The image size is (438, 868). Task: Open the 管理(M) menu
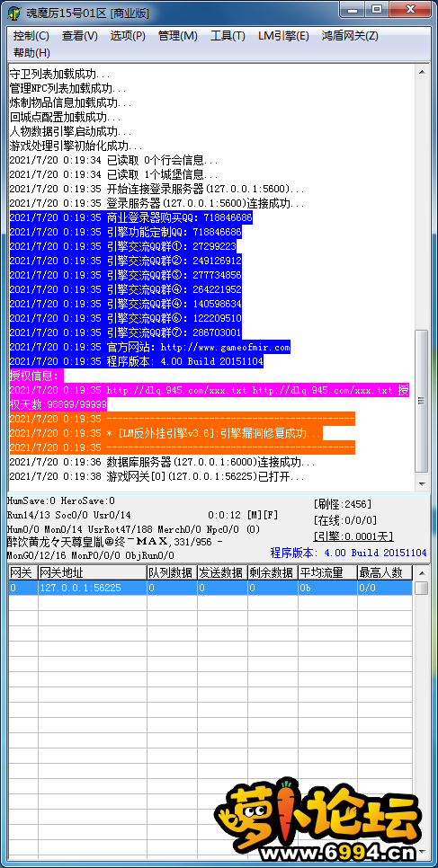[177, 36]
